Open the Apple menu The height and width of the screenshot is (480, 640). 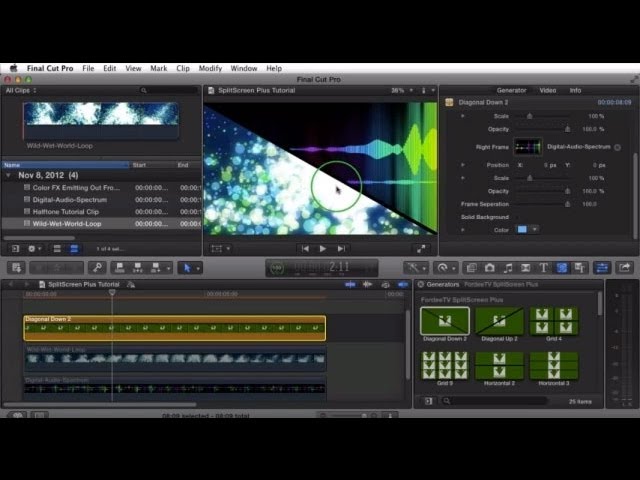[14, 68]
